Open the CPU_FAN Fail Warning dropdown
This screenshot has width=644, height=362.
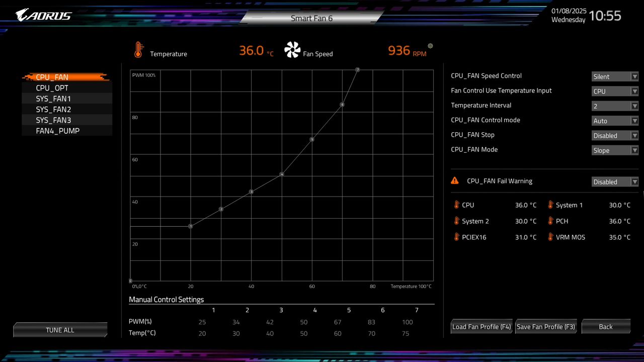coord(615,182)
